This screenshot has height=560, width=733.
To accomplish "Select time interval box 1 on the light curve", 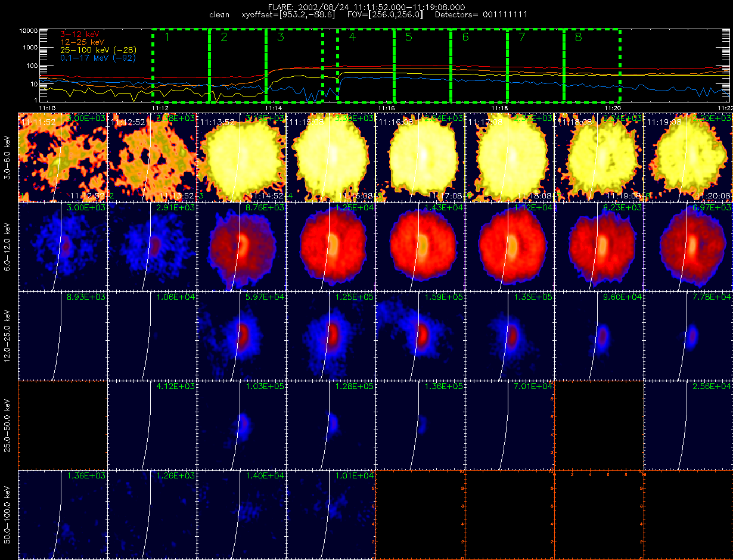I will pos(181,66).
